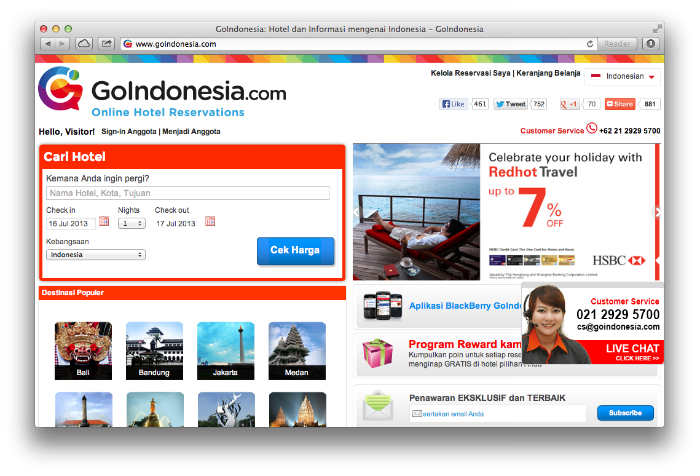Click the GoIndonesia logo
This screenshot has width=700, height=476.
[x=162, y=92]
